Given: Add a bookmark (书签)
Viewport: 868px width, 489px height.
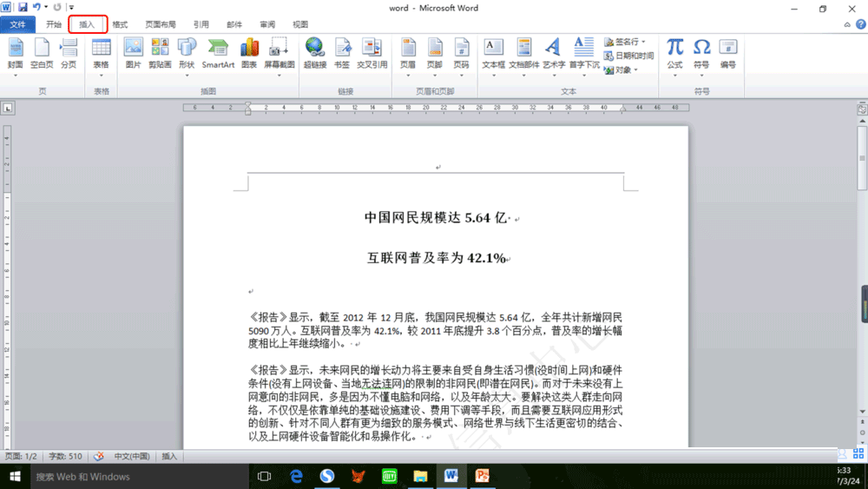Looking at the screenshot, I should click(x=342, y=54).
